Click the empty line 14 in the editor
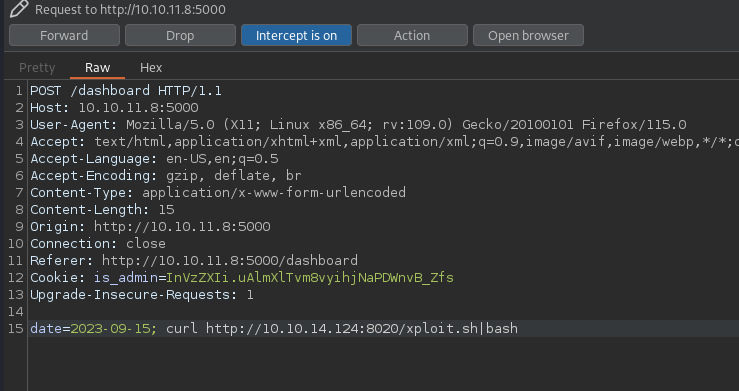This screenshot has height=391, width=739. point(383,311)
